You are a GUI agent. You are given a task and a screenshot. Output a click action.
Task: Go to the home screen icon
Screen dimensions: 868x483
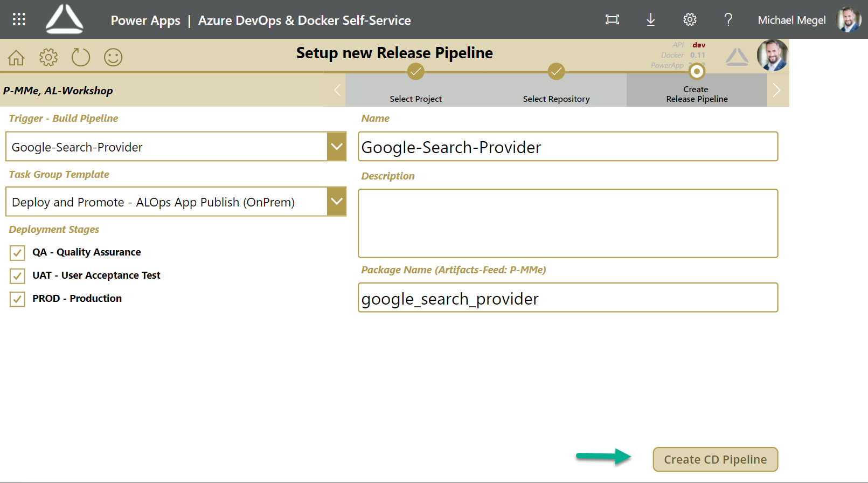tap(16, 57)
